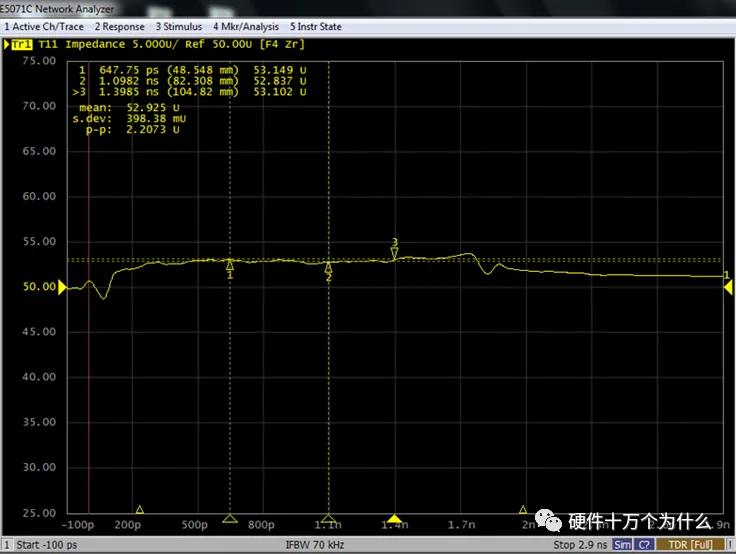Toggle the Sim status indicator
This screenshot has height=554, width=736.
tap(622, 545)
